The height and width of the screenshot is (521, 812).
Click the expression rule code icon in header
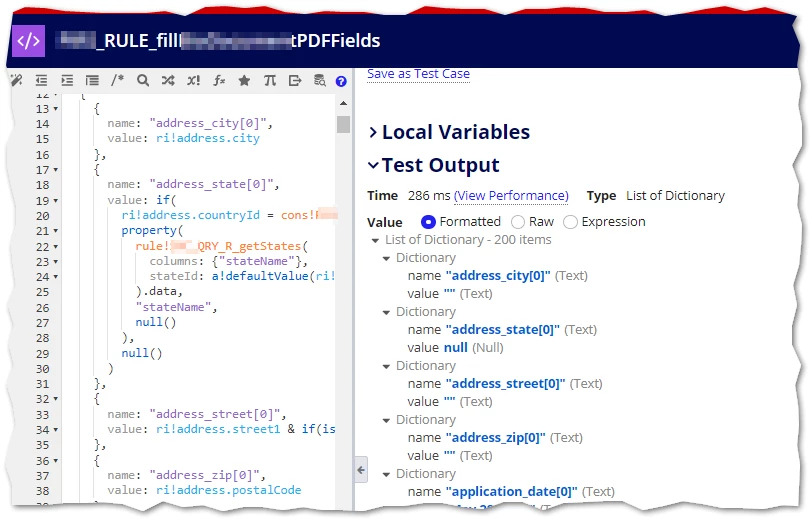pos(28,40)
